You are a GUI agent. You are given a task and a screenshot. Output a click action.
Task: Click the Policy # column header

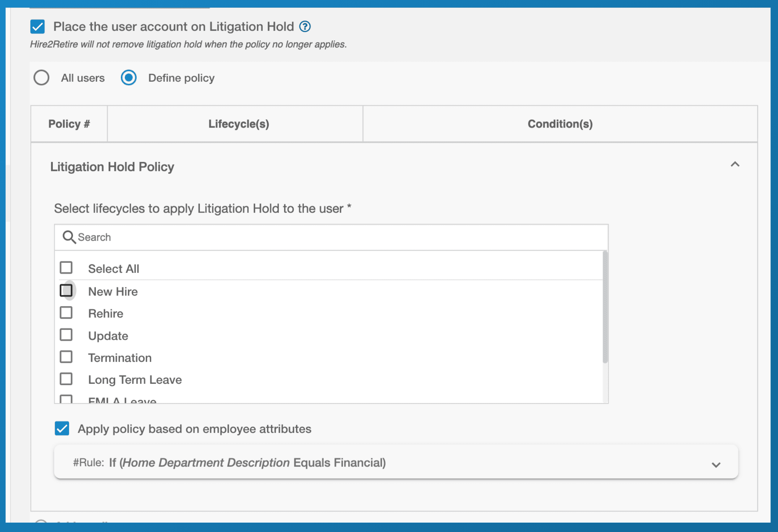(69, 124)
